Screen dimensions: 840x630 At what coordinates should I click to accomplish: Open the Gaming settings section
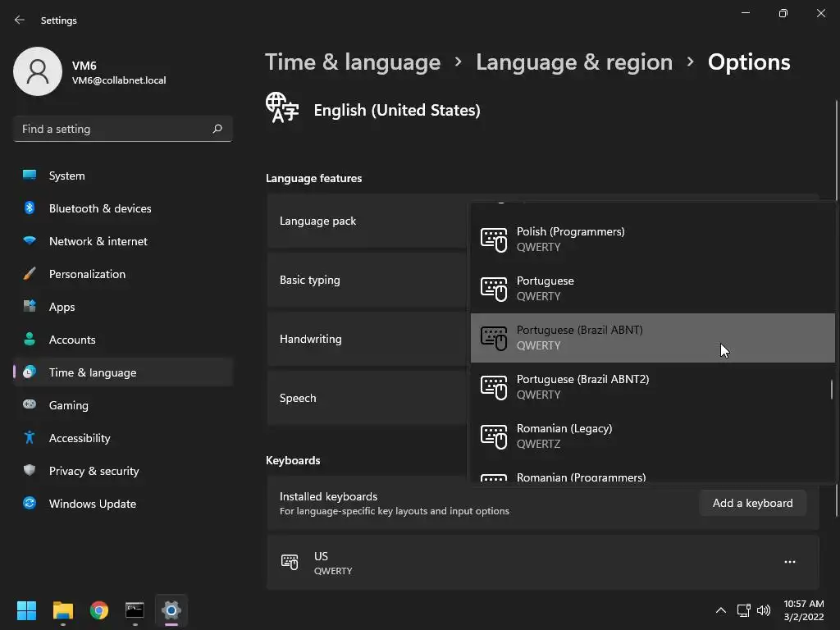[x=69, y=405]
